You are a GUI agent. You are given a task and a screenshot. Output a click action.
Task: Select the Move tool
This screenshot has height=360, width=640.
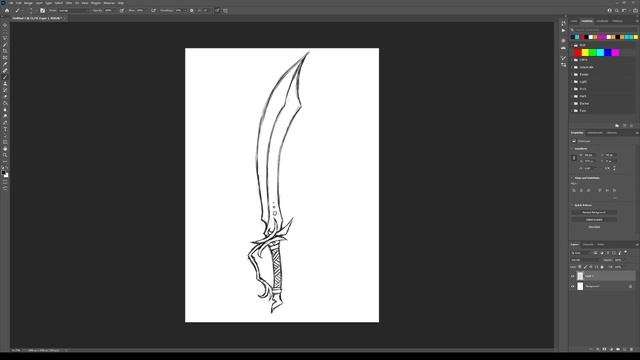click(x=5, y=25)
